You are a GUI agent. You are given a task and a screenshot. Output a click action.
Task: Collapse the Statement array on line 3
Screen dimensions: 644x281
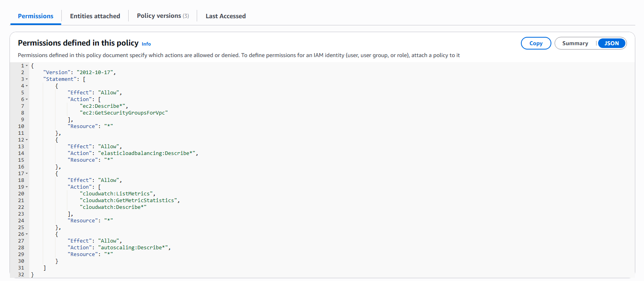click(27, 79)
